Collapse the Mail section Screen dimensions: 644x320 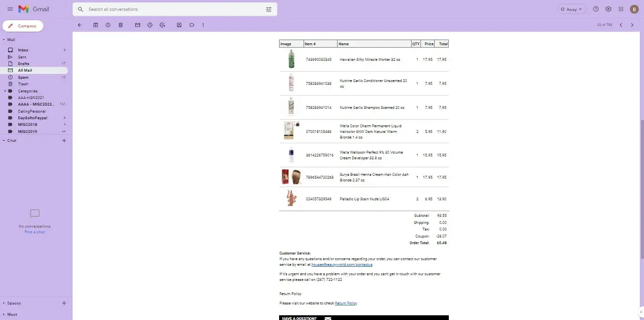pos(4,40)
